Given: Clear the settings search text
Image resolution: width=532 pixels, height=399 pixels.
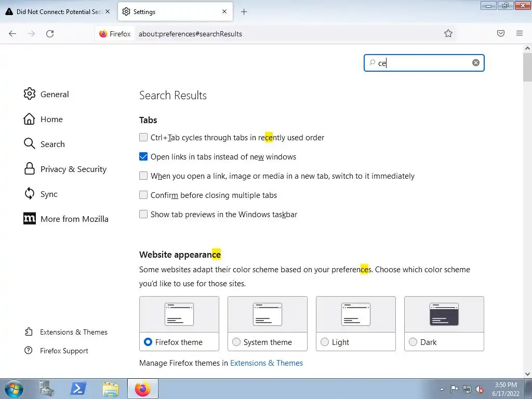Looking at the screenshot, I should [476, 63].
